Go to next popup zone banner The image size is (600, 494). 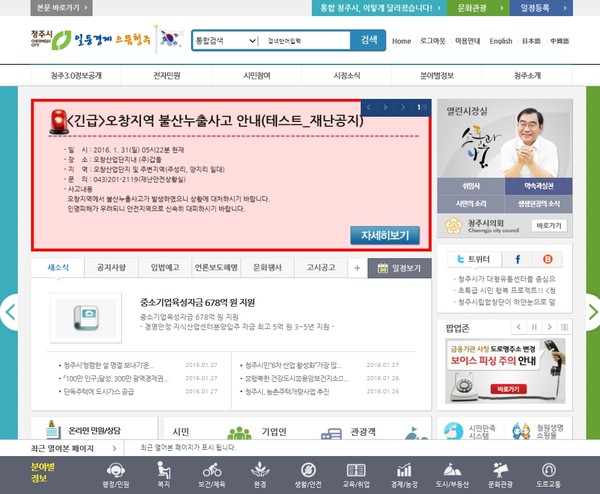click(549, 327)
